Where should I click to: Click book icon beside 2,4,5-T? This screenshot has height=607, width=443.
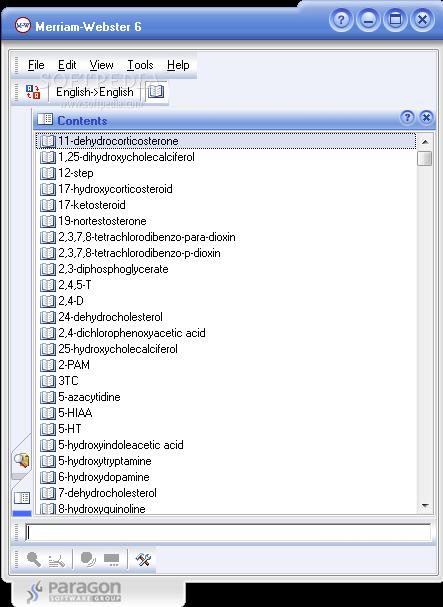(x=48, y=285)
